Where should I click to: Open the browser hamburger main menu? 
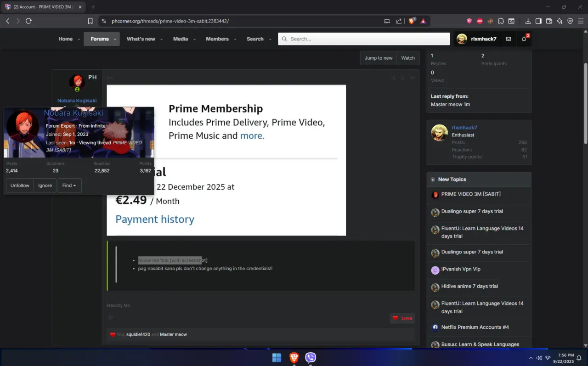tap(581, 21)
